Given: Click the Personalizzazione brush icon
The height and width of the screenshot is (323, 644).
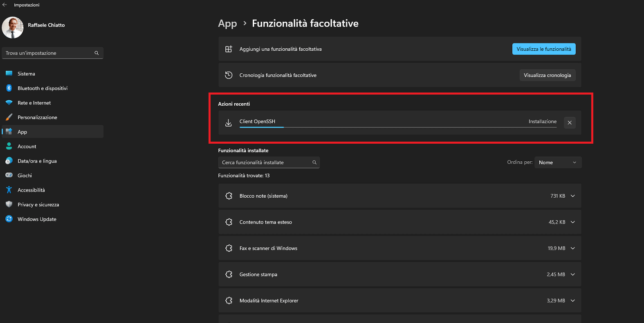Looking at the screenshot, I should click(x=9, y=117).
